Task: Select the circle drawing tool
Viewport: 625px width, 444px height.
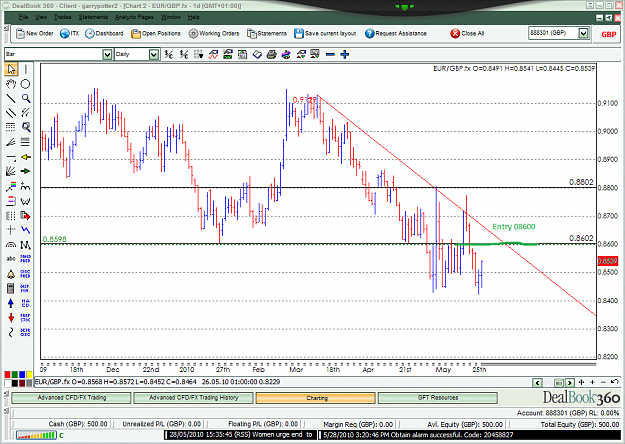Action: click(26, 84)
